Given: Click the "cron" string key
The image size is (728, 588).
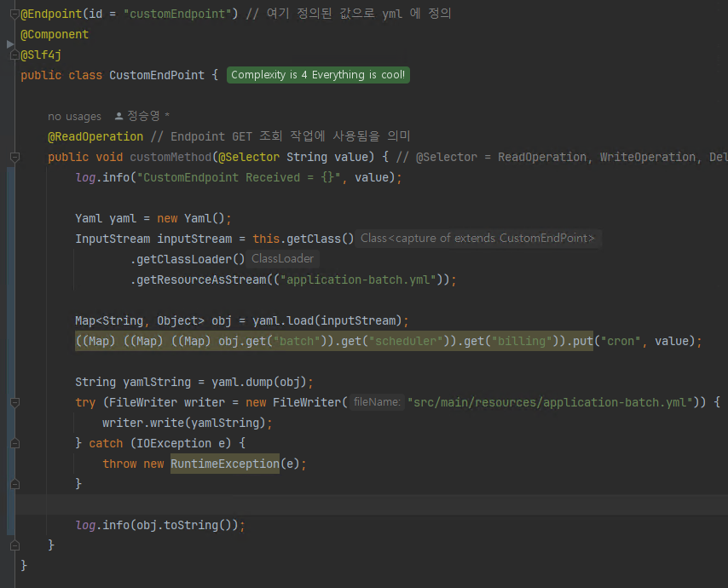Looking at the screenshot, I should [621, 341].
